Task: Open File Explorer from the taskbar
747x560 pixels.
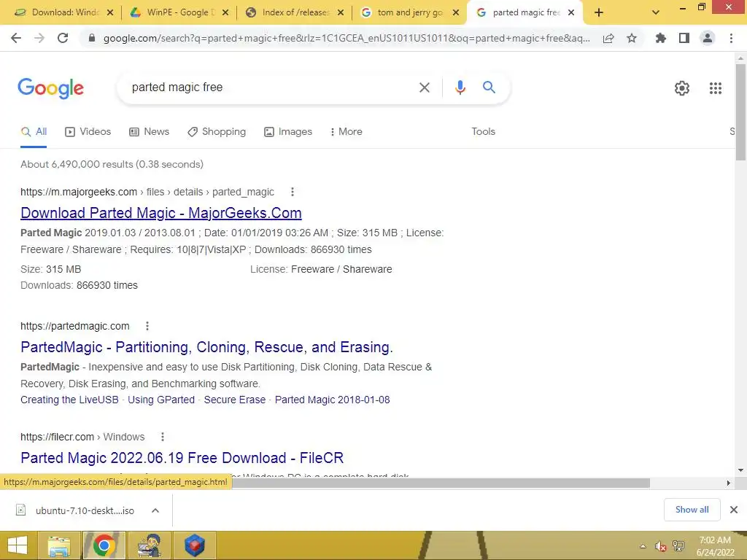Action: click(58, 545)
